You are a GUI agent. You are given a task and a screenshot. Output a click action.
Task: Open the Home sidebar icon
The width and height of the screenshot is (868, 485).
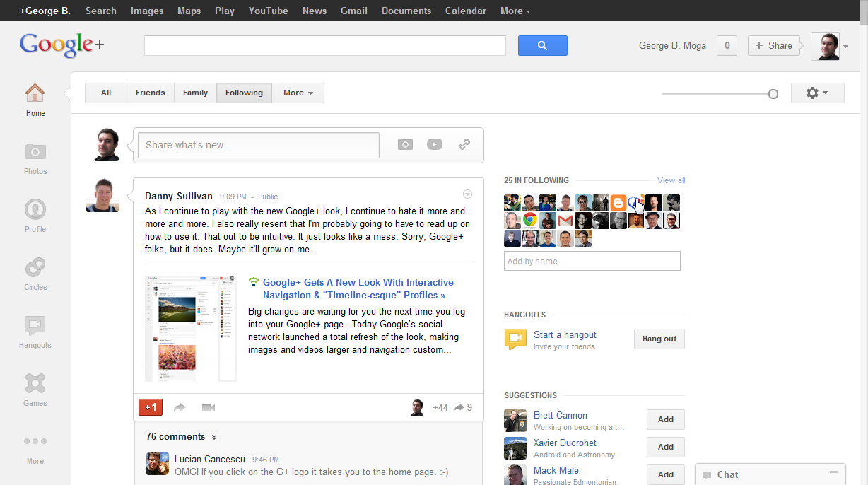point(35,93)
